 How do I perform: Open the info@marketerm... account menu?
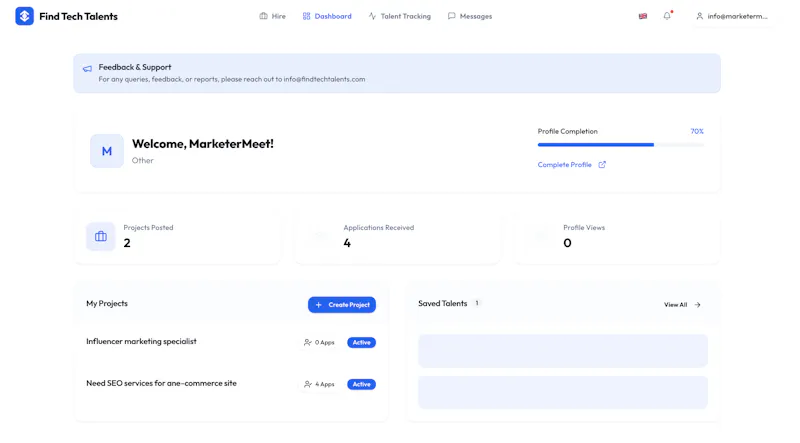[x=732, y=16]
